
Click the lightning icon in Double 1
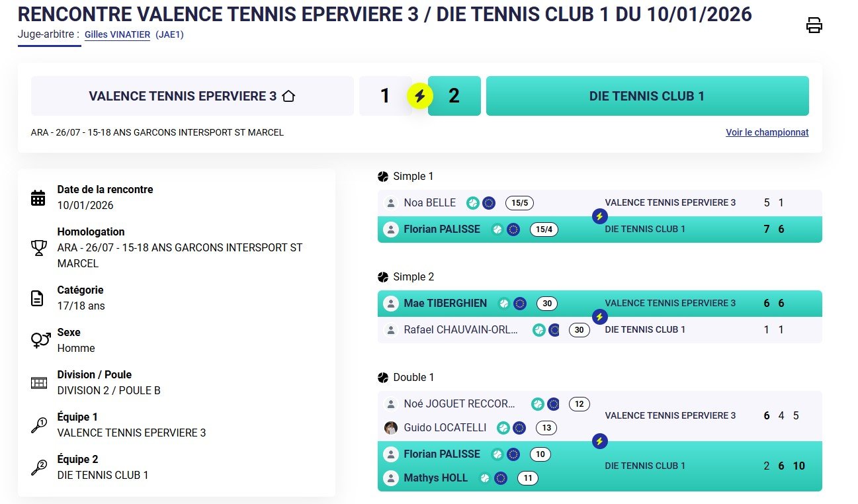pyautogui.click(x=599, y=441)
